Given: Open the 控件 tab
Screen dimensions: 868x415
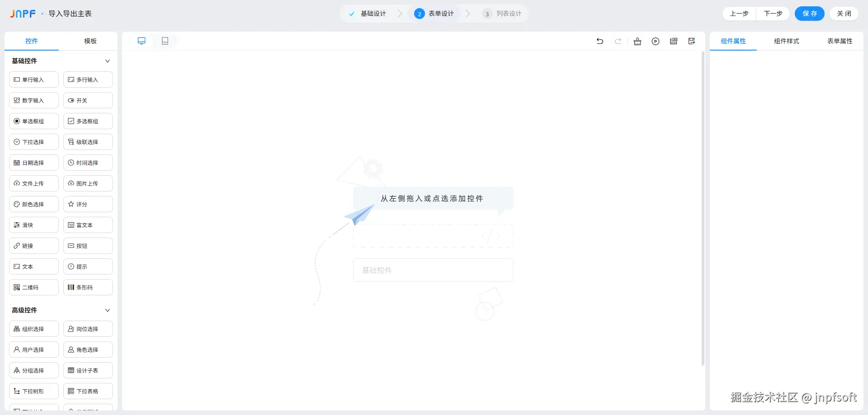Looking at the screenshot, I should click(x=32, y=41).
